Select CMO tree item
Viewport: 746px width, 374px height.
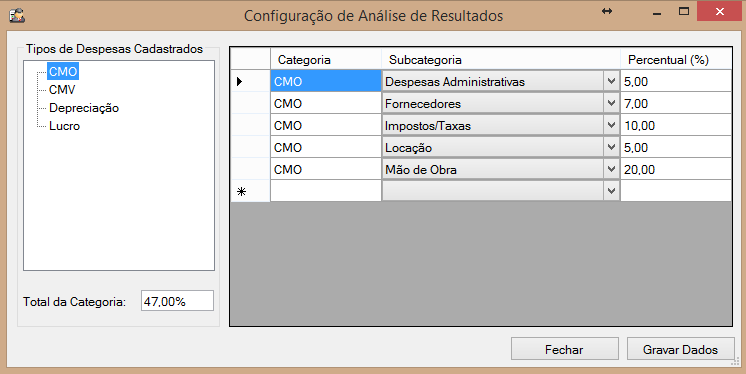pyautogui.click(x=63, y=72)
